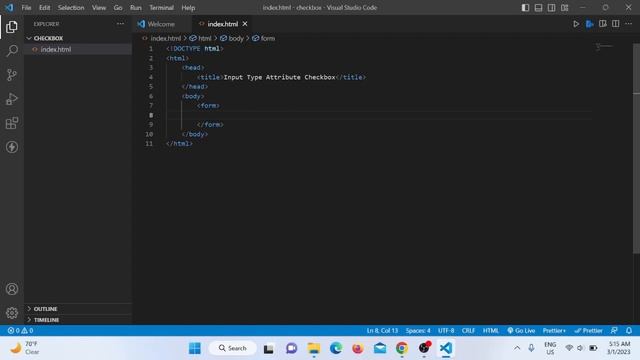Open Explorer Views and More Actions ellipsis
640x360 pixels.
pos(120,24)
